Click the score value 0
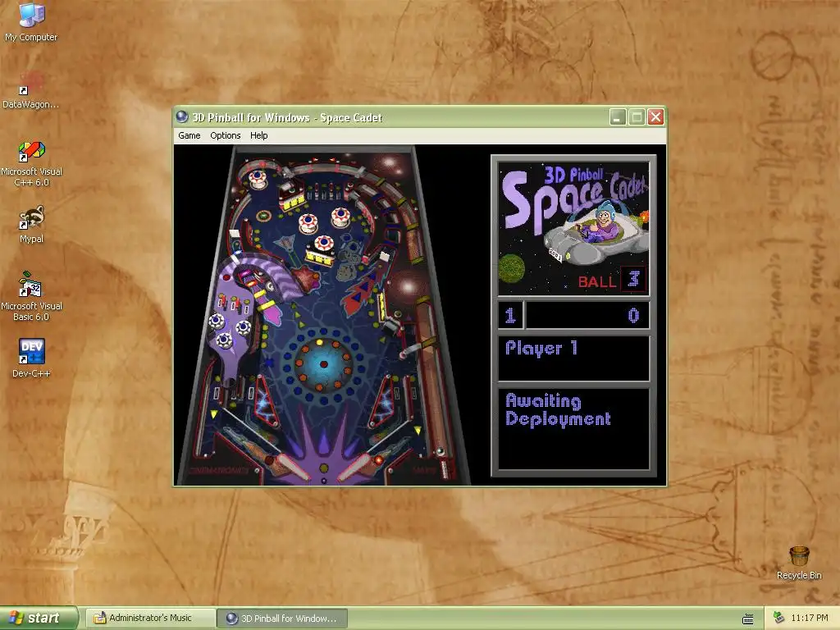The height and width of the screenshot is (630, 840). [x=633, y=316]
